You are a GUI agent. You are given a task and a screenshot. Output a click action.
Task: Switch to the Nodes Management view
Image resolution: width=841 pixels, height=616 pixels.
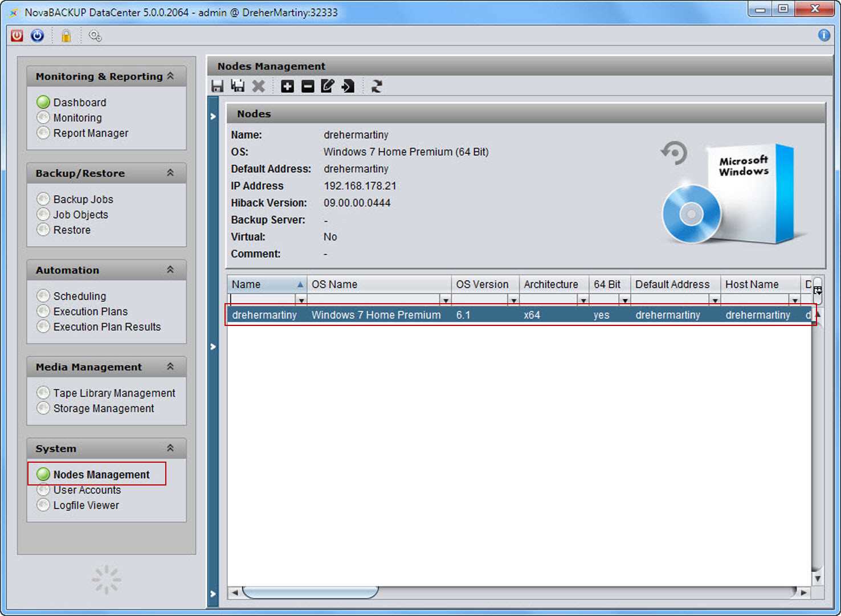click(x=101, y=474)
